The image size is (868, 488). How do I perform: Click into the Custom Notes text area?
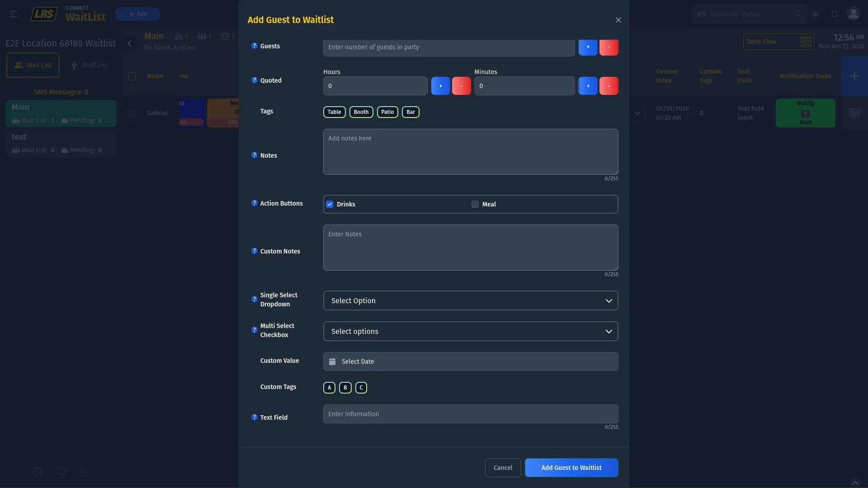[x=471, y=248]
